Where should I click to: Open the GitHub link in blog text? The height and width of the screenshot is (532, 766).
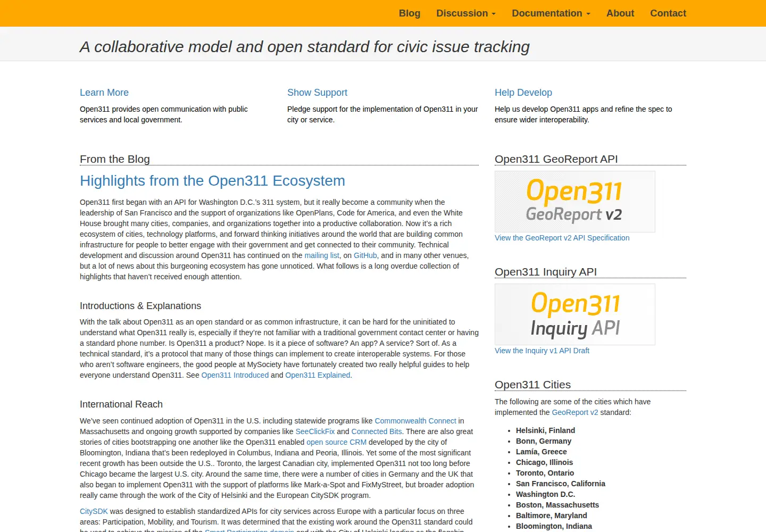click(365, 255)
